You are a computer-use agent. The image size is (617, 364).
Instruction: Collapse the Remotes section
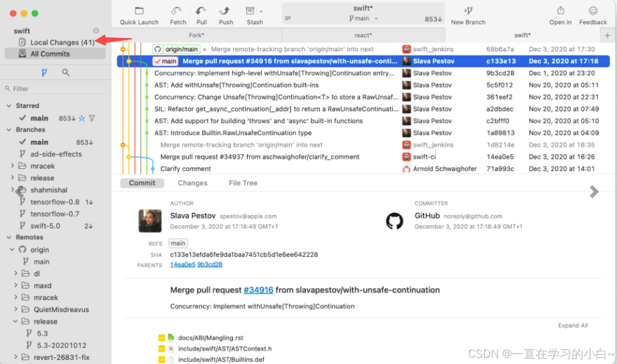coord(9,237)
